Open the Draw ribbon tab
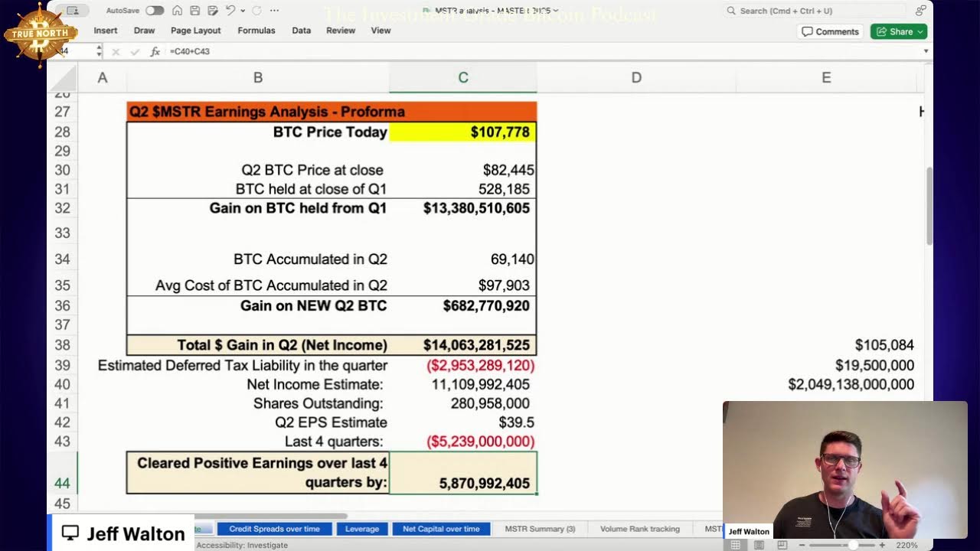The image size is (980, 551). click(144, 31)
